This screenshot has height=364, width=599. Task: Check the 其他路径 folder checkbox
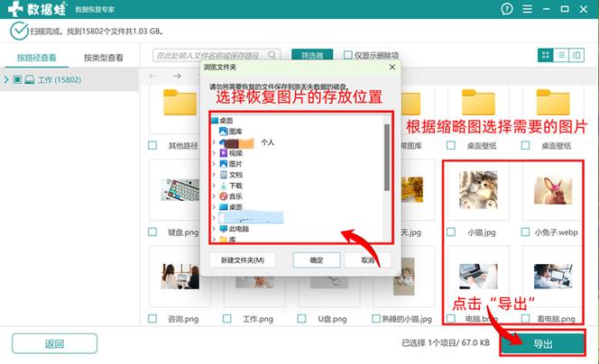click(x=152, y=145)
